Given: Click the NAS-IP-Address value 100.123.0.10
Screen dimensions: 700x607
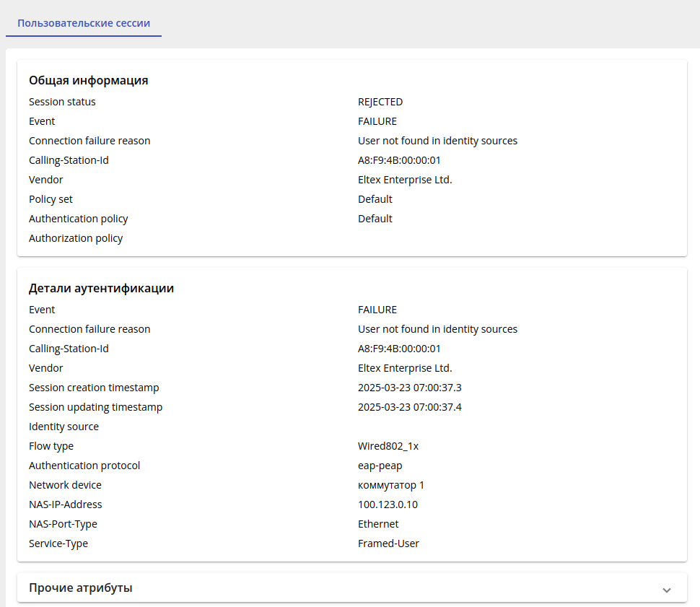Looking at the screenshot, I should coord(388,505).
